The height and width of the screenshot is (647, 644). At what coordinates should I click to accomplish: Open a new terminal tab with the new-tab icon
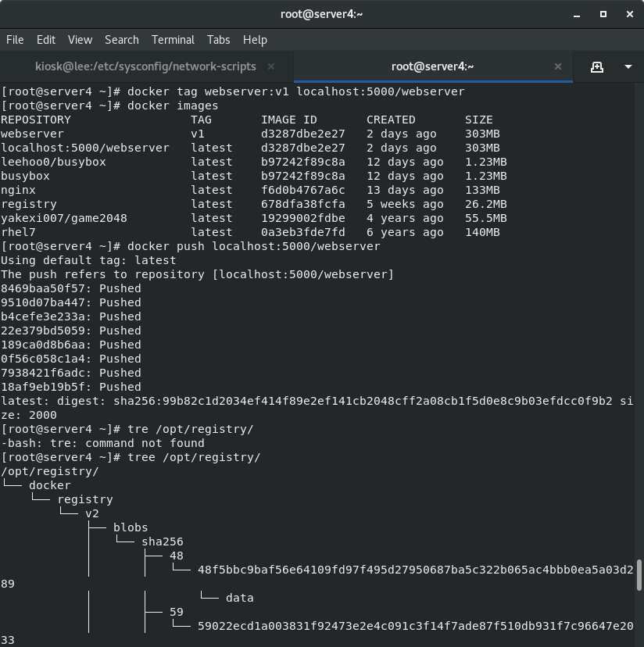click(x=596, y=66)
